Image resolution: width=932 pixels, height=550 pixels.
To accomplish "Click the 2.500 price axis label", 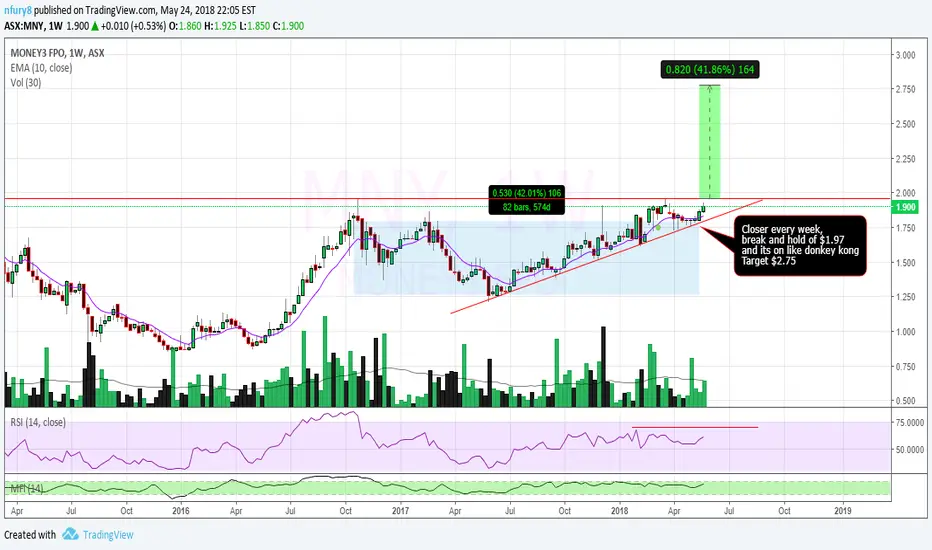I will pyautogui.click(x=905, y=124).
